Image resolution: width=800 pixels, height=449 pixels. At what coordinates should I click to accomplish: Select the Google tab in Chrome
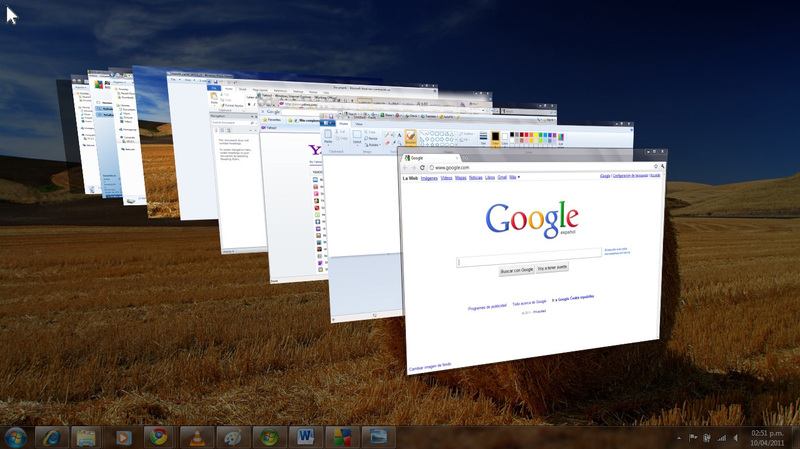[431, 158]
